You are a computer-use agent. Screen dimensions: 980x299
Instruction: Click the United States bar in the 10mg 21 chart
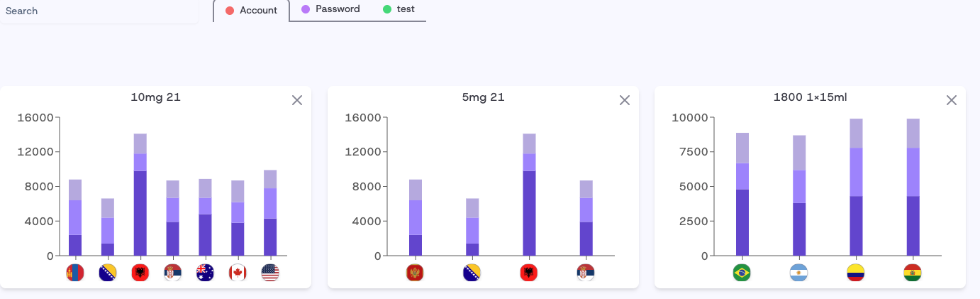tap(270, 213)
